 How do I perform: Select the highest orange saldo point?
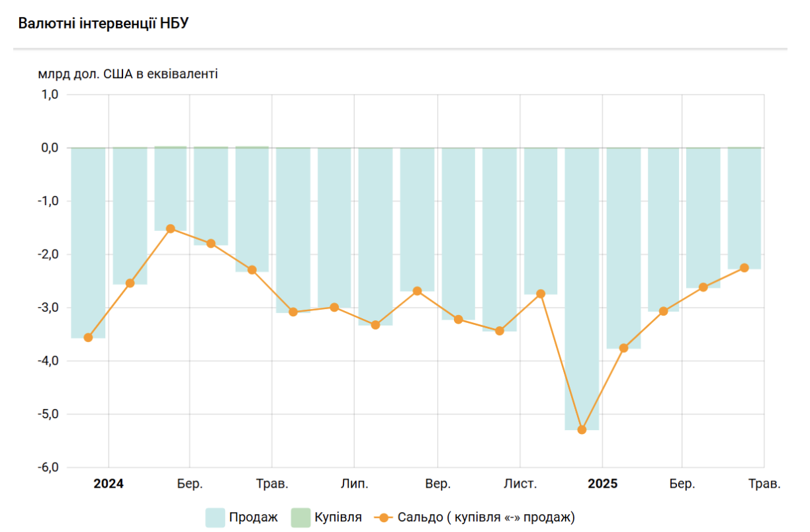170,228
